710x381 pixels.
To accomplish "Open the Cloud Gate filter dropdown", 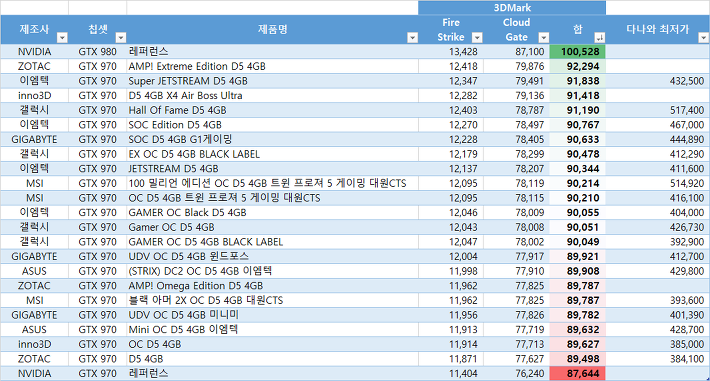I will point(543,38).
